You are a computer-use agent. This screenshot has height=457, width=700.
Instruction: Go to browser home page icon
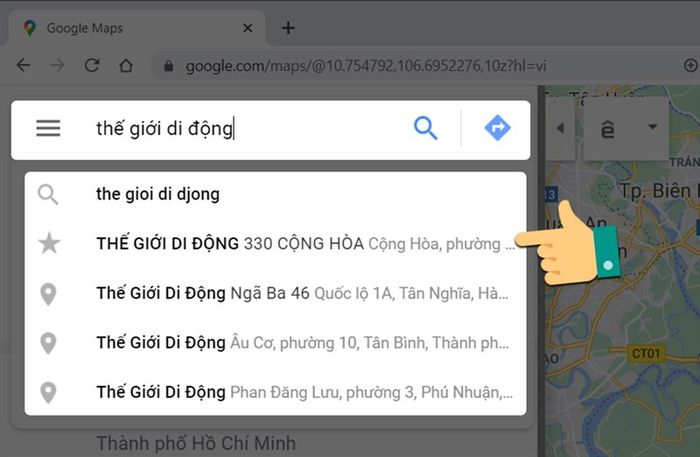(x=126, y=66)
